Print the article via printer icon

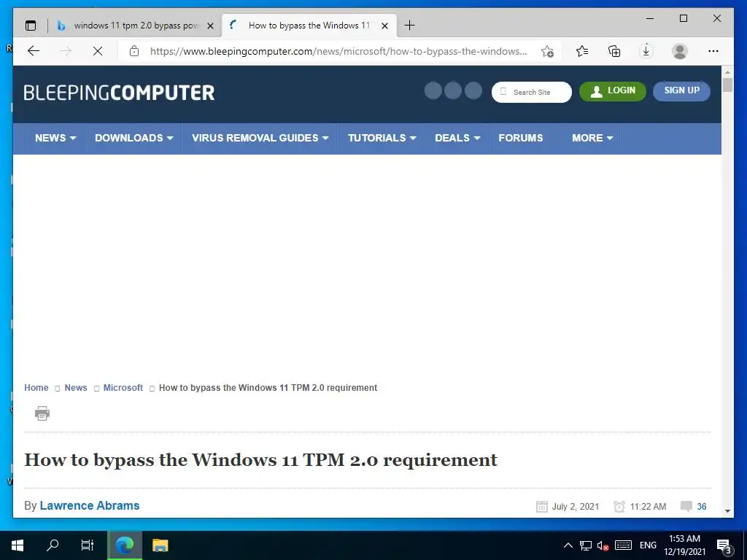pyautogui.click(x=42, y=413)
